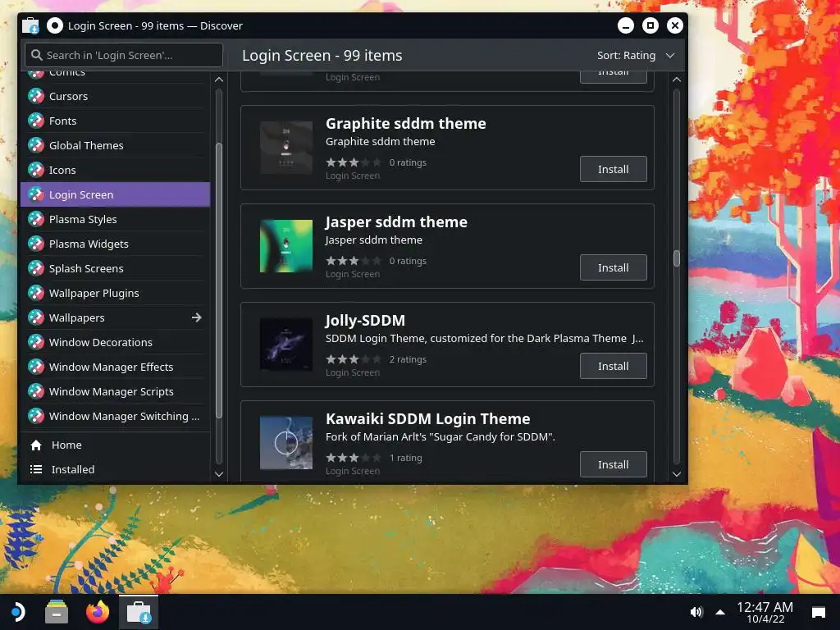Open Plasma Widgets category

(115, 244)
